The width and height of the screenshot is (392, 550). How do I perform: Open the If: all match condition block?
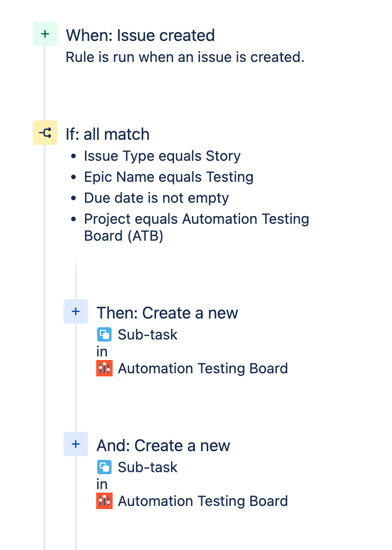pyautogui.click(x=107, y=134)
